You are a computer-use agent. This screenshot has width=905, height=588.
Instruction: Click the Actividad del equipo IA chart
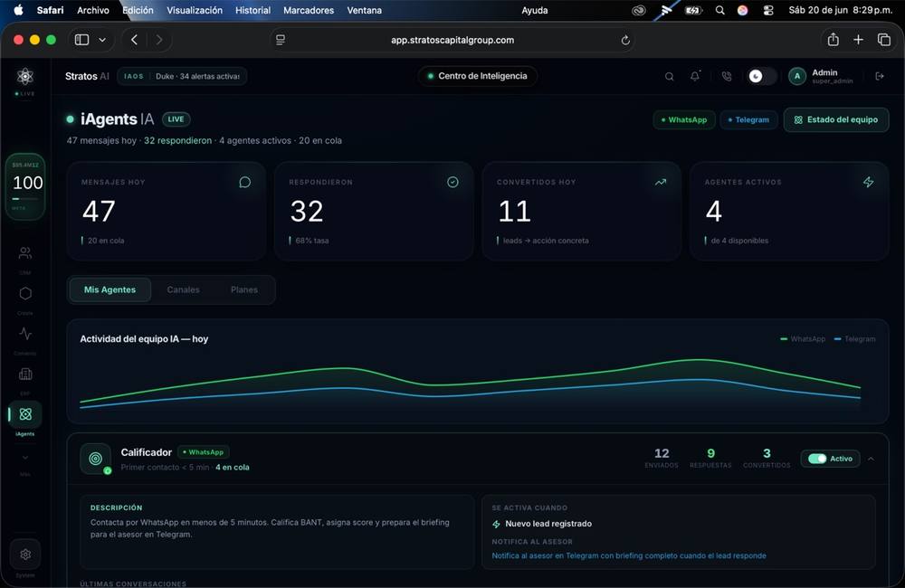(477, 372)
